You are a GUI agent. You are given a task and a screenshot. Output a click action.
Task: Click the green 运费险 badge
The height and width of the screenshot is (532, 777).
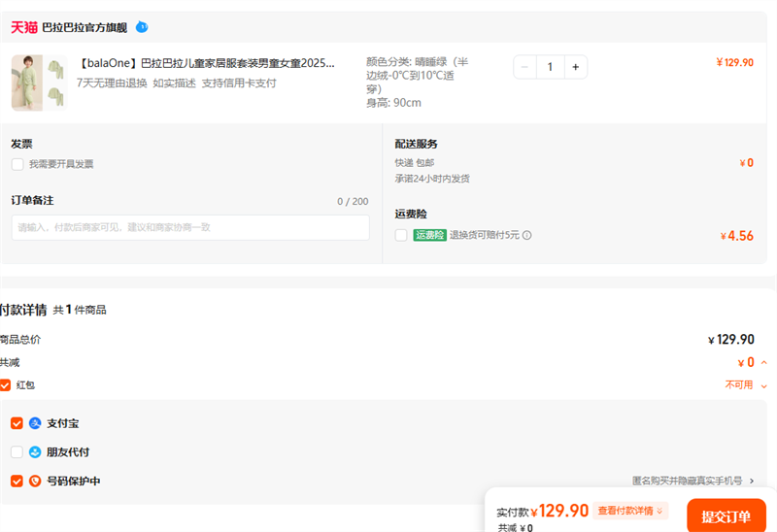click(429, 235)
